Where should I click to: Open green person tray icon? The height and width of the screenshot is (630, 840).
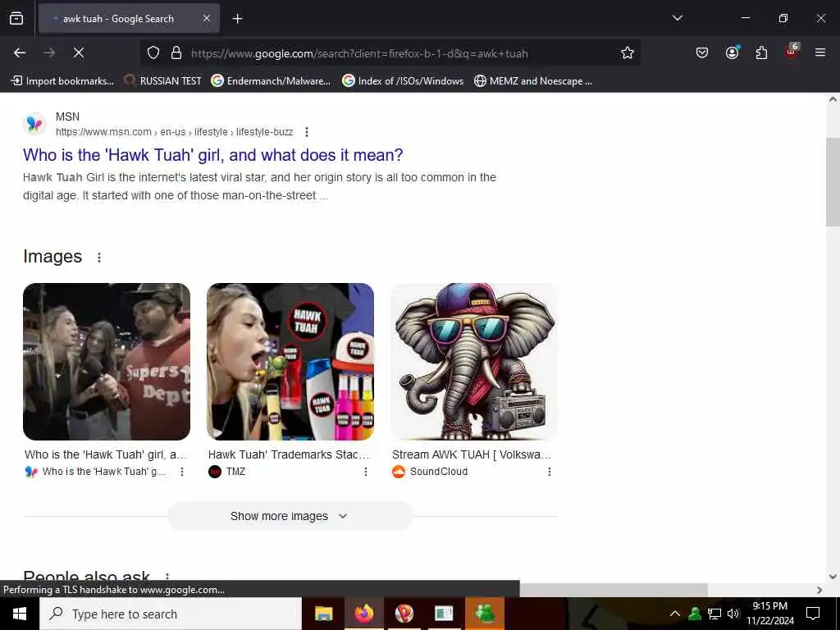(x=695, y=614)
